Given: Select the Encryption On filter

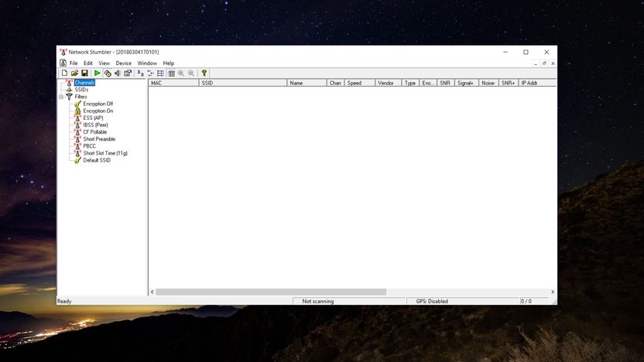Looking at the screenshot, I should (x=98, y=111).
